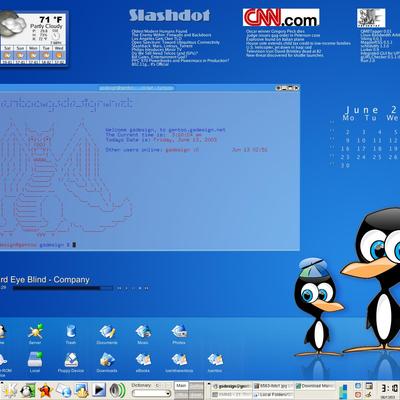Click the Freshmeat feed logo thumbnail
400x400 pixels.
(x=371, y=18)
